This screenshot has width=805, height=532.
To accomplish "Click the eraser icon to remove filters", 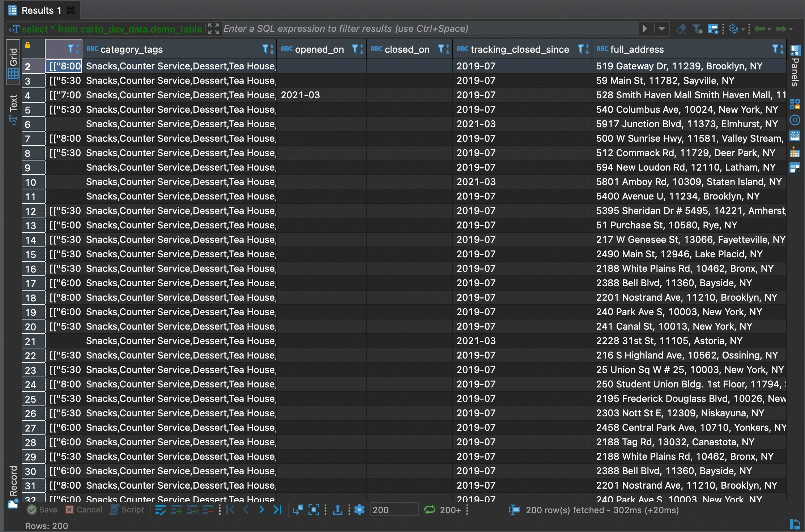I will [681, 29].
